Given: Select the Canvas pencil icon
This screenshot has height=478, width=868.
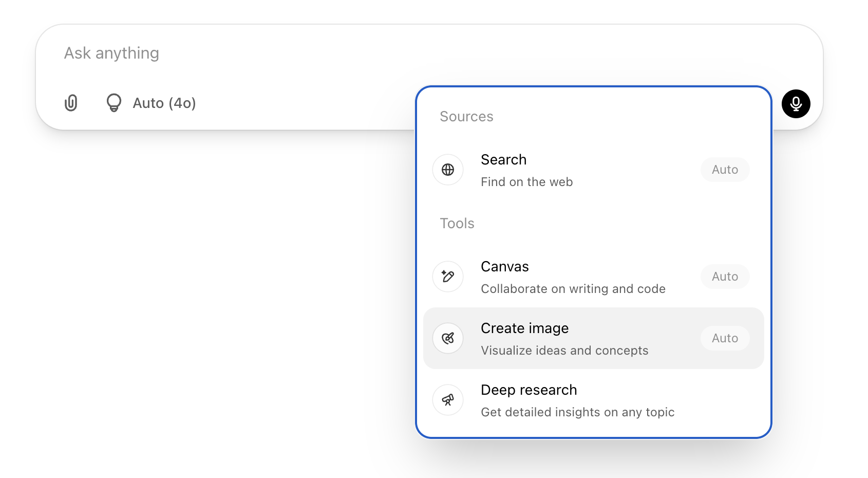Looking at the screenshot, I should coord(447,276).
